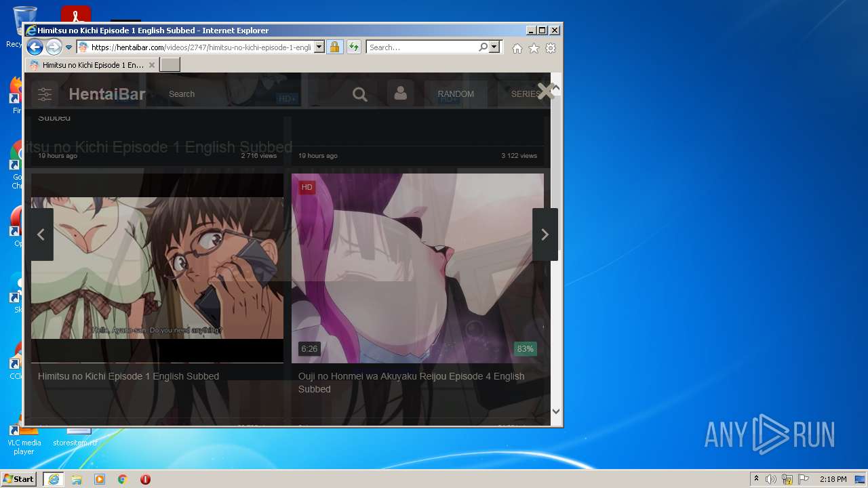Image resolution: width=868 pixels, height=488 pixels.
Task: Click the 3 122 views text
Action: click(519, 156)
